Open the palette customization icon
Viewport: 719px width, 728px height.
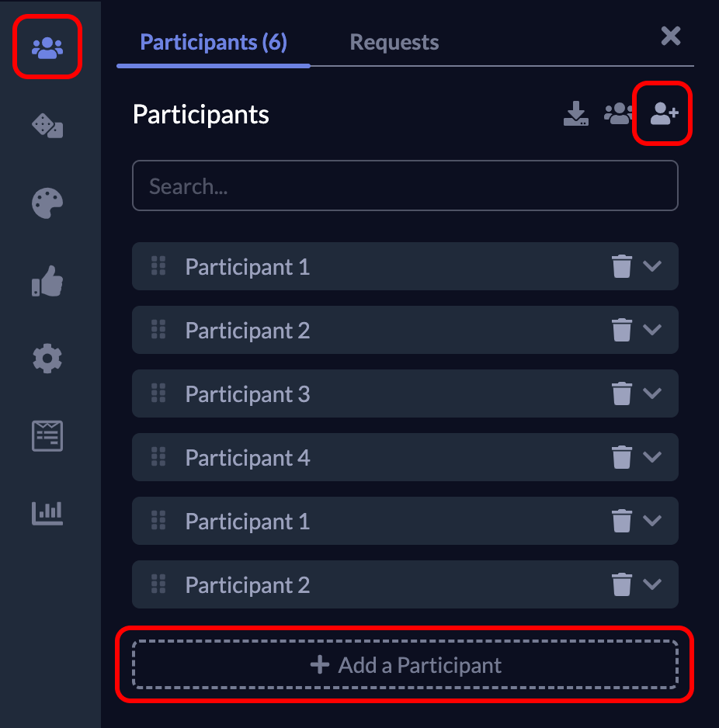[x=47, y=203]
